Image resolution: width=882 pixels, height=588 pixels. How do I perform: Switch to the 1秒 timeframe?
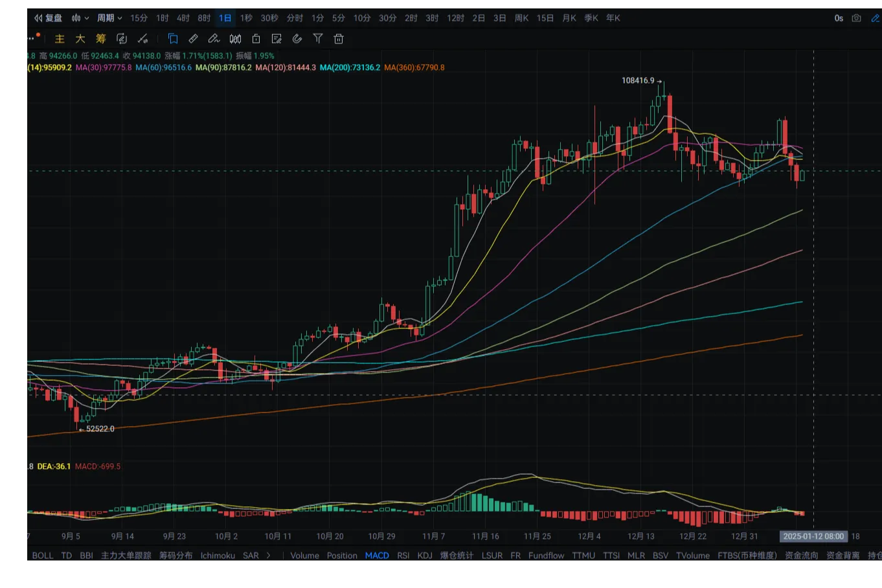pos(246,18)
